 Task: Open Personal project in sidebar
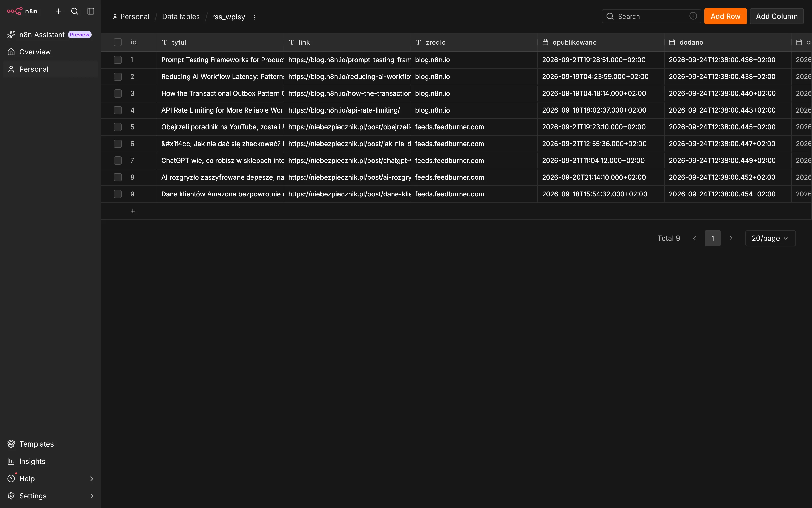pyautogui.click(x=51, y=69)
